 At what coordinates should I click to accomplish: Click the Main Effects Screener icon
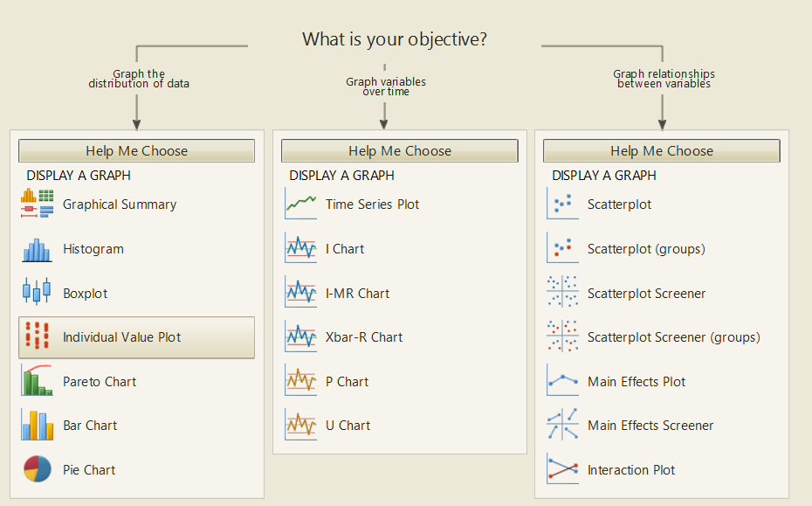point(562,426)
